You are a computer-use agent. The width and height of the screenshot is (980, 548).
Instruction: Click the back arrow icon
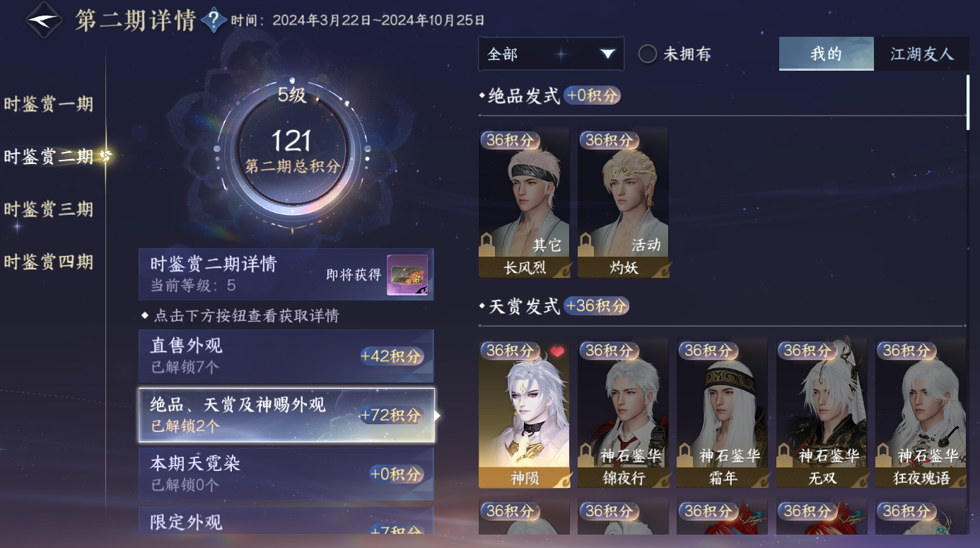click(43, 20)
